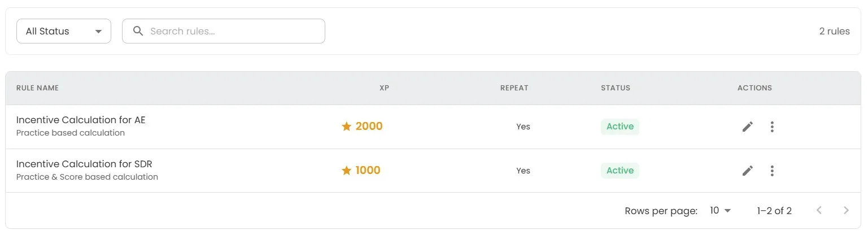Edit the Incentive Calculation for AE rule
The image size is (868, 239).
pos(748,127)
